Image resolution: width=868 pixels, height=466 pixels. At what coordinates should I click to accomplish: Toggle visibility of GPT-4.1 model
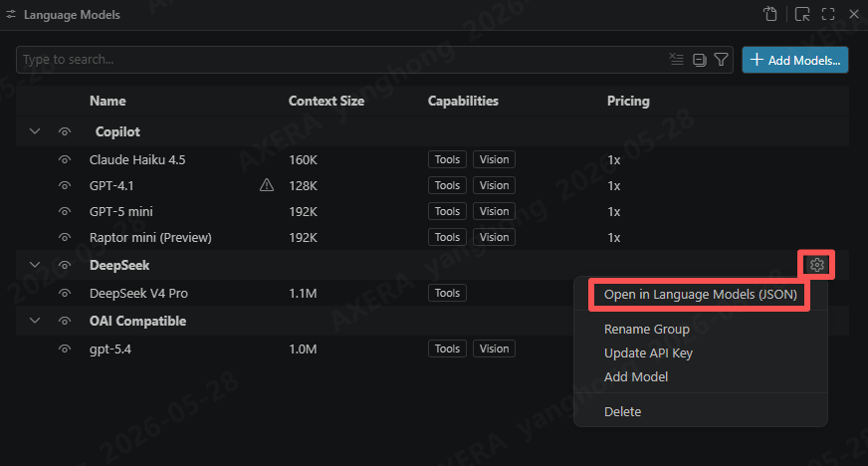click(x=65, y=185)
